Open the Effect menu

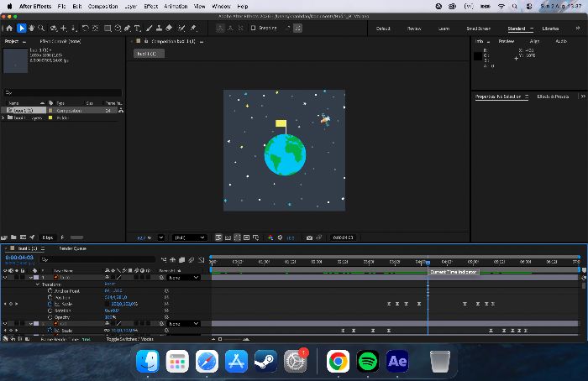pyautogui.click(x=150, y=7)
